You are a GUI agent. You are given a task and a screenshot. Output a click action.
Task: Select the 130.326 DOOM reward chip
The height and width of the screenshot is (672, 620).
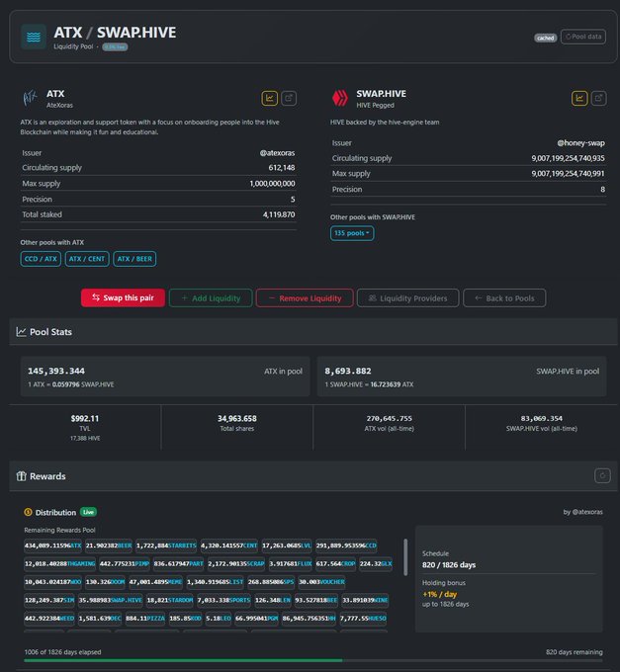[x=105, y=582]
